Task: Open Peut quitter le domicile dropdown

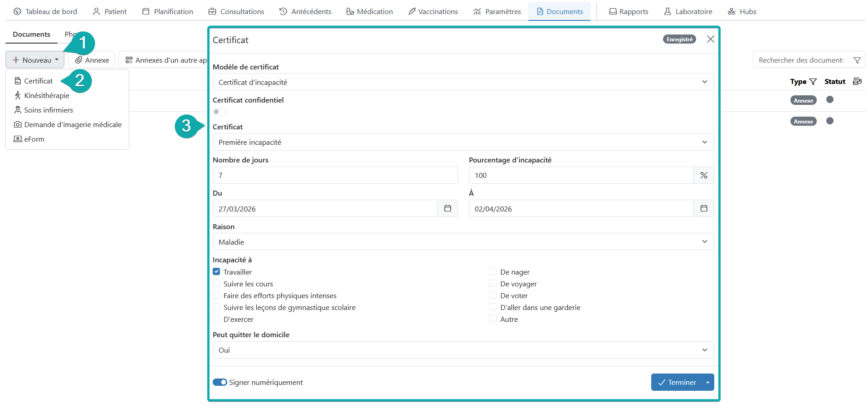Action: 463,350
